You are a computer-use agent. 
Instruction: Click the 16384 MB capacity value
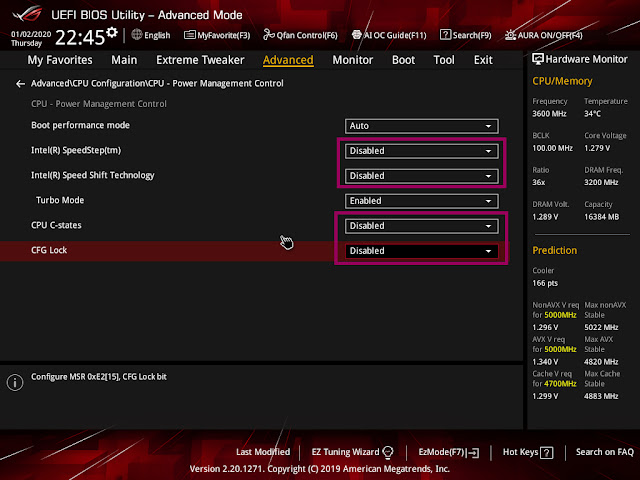602,217
